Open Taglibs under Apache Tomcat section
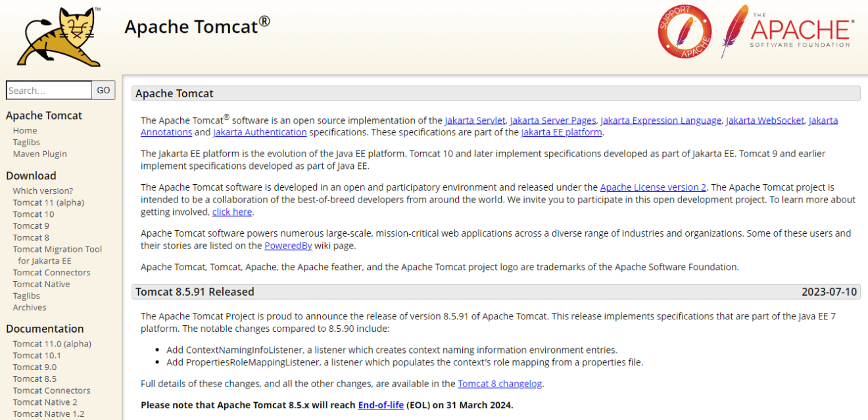 [26, 142]
